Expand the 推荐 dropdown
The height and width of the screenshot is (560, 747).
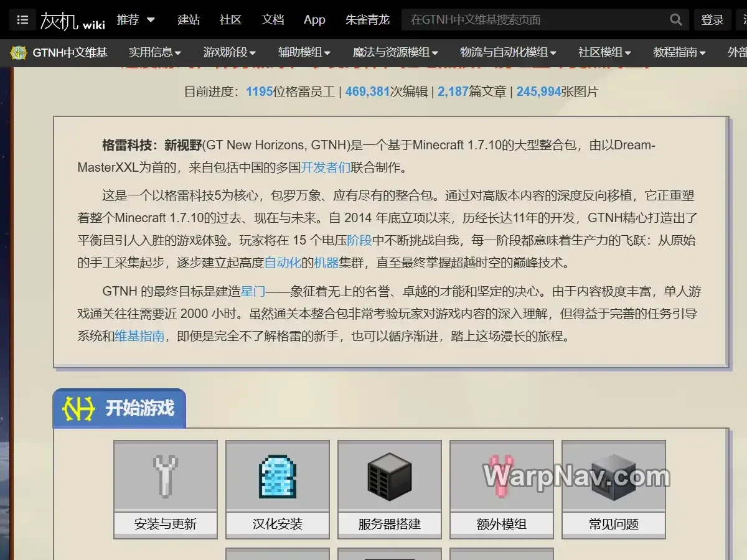136,20
